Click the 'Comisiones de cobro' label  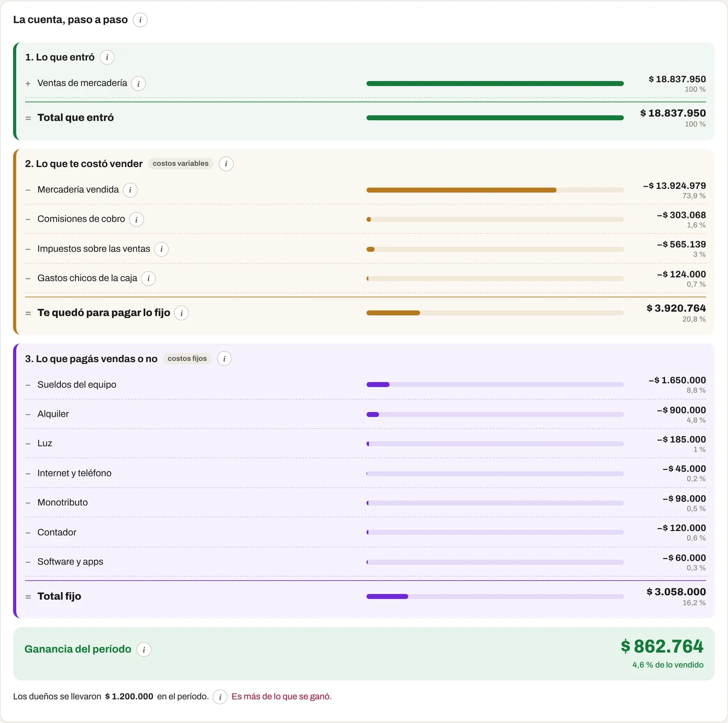[x=81, y=219]
